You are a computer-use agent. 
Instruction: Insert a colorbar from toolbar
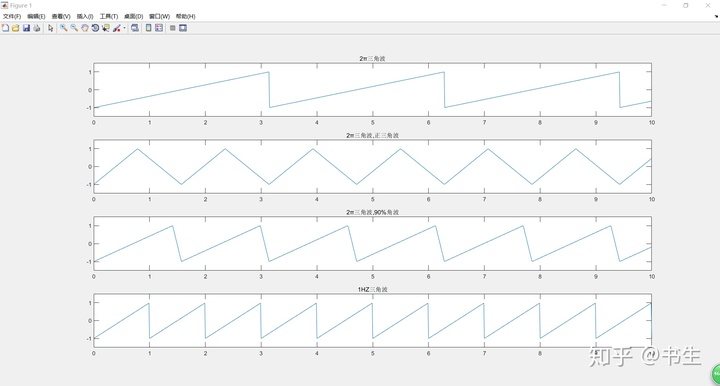coord(148,28)
